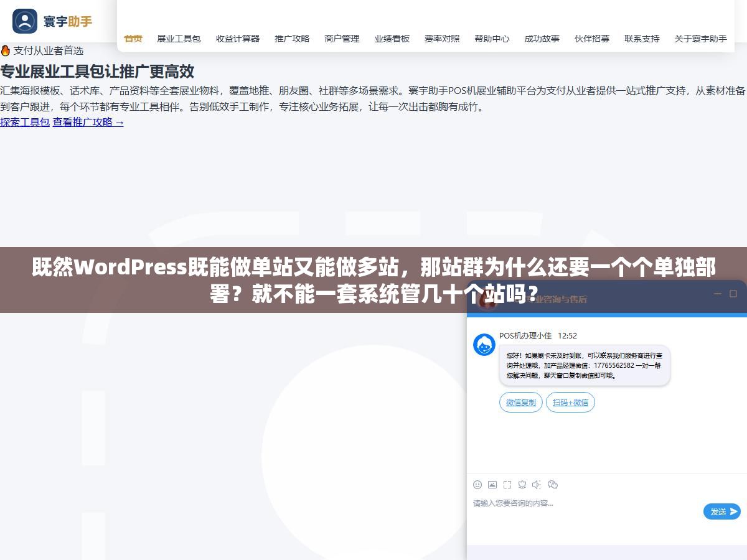Open 联系支持 navigation item
This screenshot has height=560, width=747.
click(x=642, y=39)
